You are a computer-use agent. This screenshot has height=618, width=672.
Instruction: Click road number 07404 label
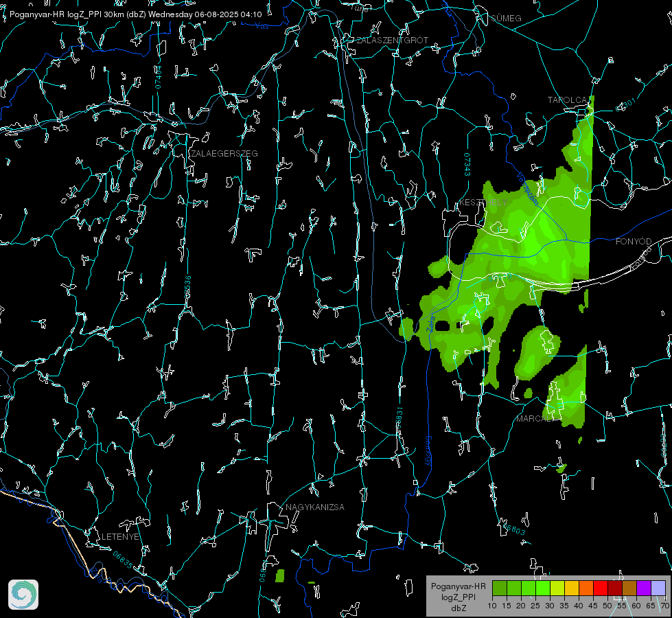(x=158, y=78)
